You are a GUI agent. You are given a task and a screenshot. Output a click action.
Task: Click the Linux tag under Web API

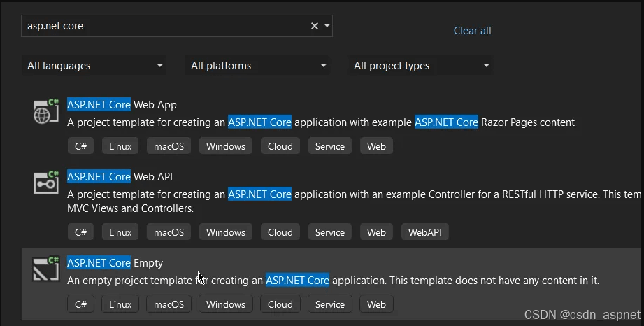click(120, 232)
